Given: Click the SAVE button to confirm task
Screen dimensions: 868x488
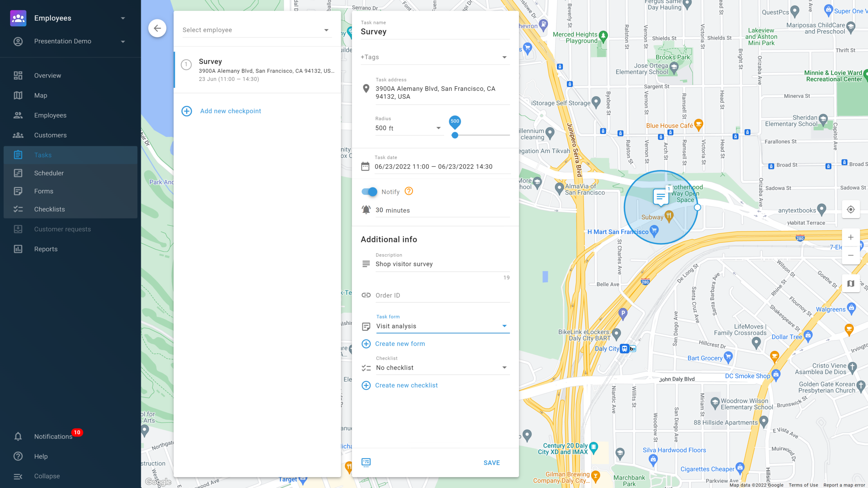Looking at the screenshot, I should coord(492,462).
